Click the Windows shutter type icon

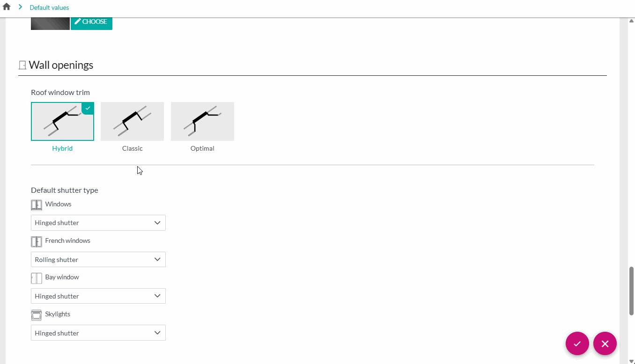[37, 205]
